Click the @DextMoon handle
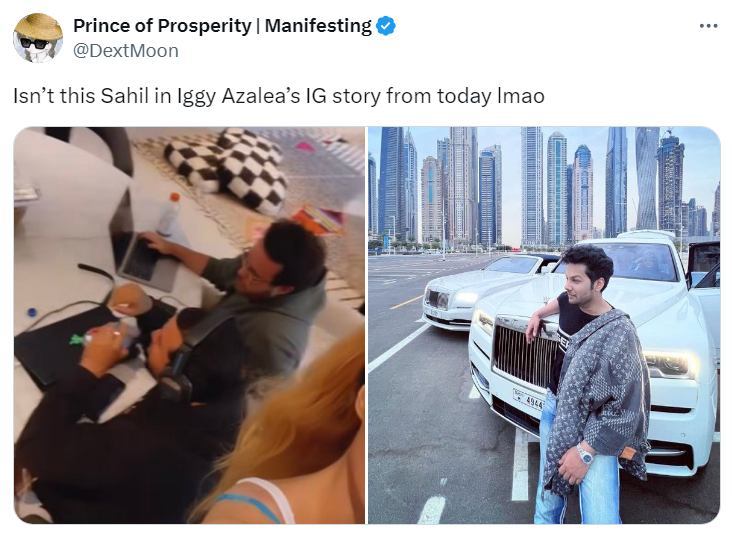 click(126, 50)
